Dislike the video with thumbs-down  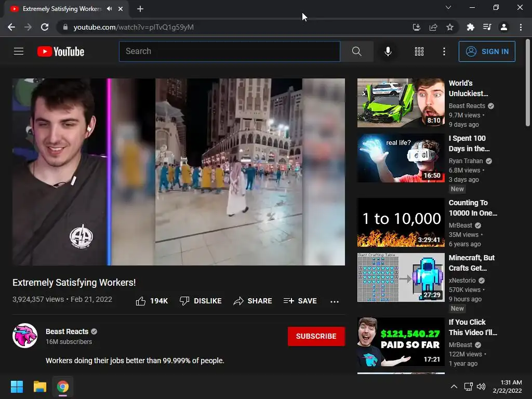point(184,301)
